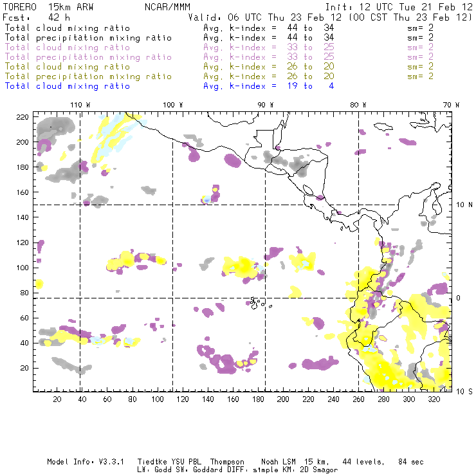Screen dimensions: 476x476
Task: Click the blue 'Avg. k-index = 19 to 4' text
Action: tap(269, 86)
